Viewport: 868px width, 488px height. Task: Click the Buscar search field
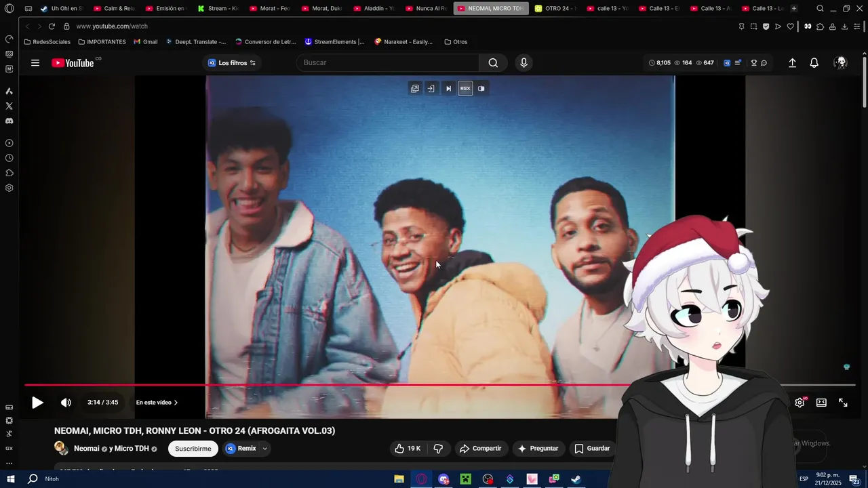pyautogui.click(x=388, y=63)
